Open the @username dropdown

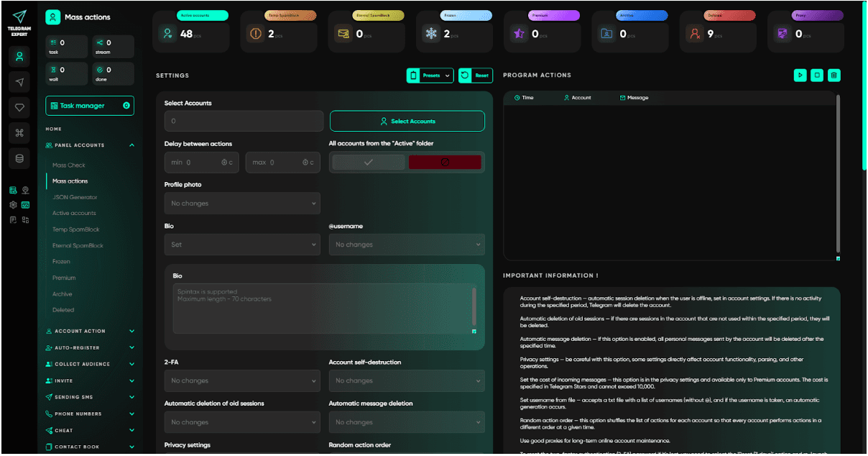point(406,245)
